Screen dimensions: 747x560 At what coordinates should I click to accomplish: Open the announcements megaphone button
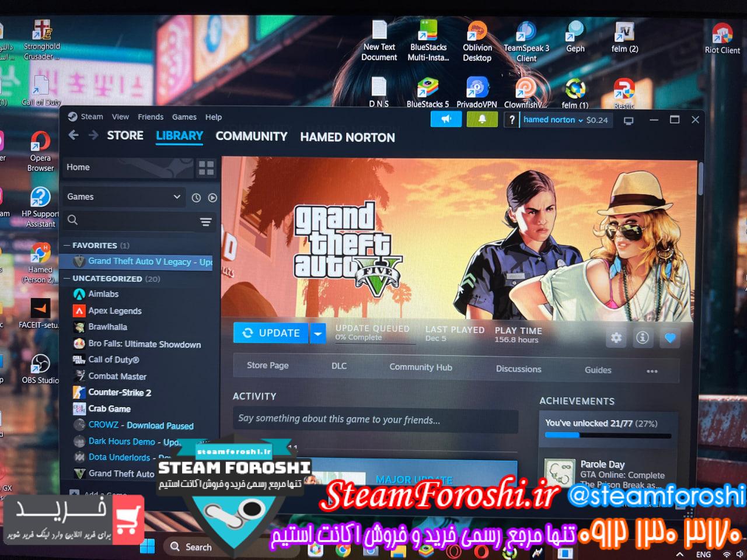446,120
